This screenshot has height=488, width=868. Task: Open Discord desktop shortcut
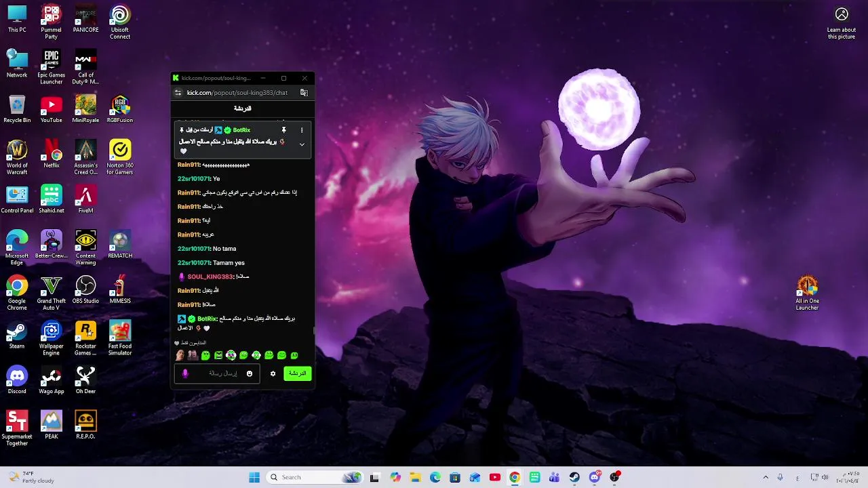coord(17,380)
